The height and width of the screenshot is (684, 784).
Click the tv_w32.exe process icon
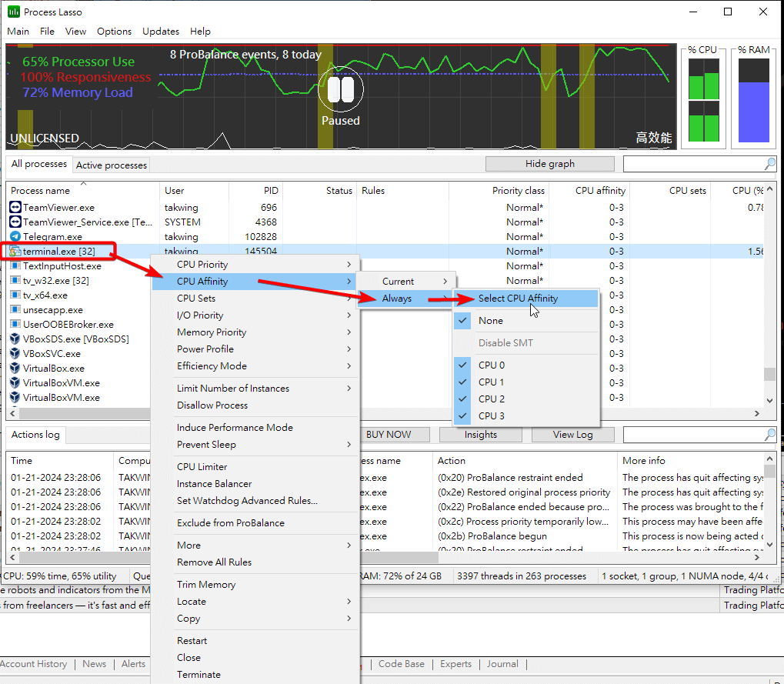tap(15, 281)
